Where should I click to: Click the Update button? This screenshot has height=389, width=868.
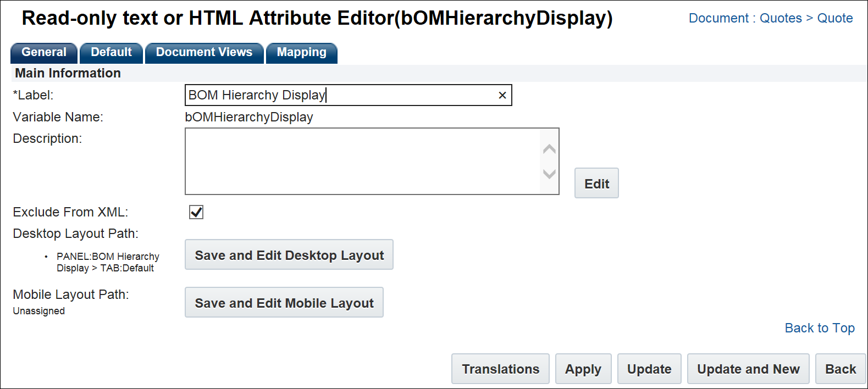(x=649, y=369)
